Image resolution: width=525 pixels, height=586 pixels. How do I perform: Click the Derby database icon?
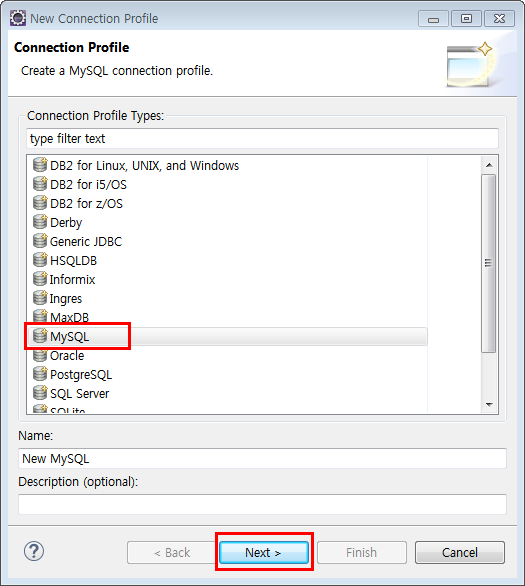pos(40,222)
